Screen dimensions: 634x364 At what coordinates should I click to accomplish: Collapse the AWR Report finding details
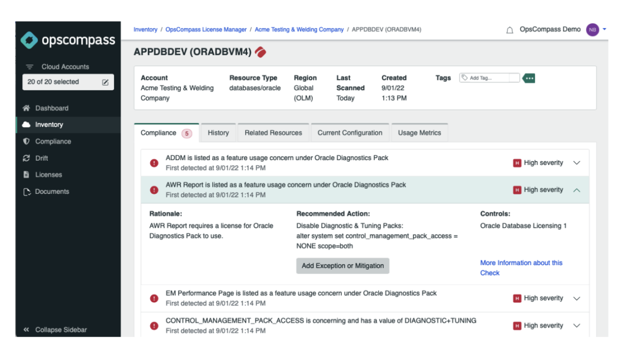577,190
